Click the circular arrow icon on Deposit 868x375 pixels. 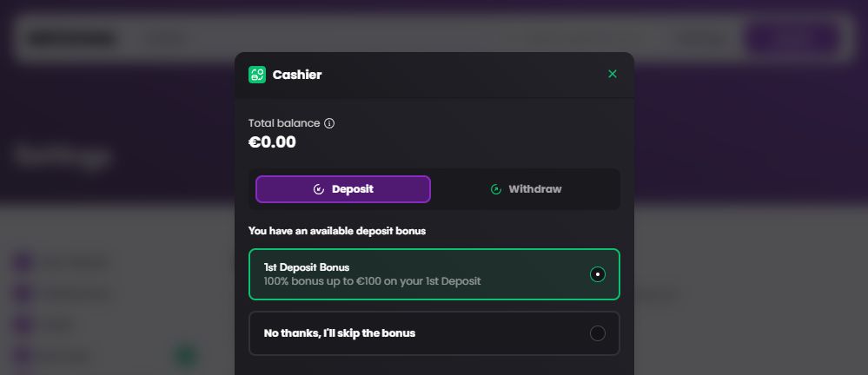319,189
